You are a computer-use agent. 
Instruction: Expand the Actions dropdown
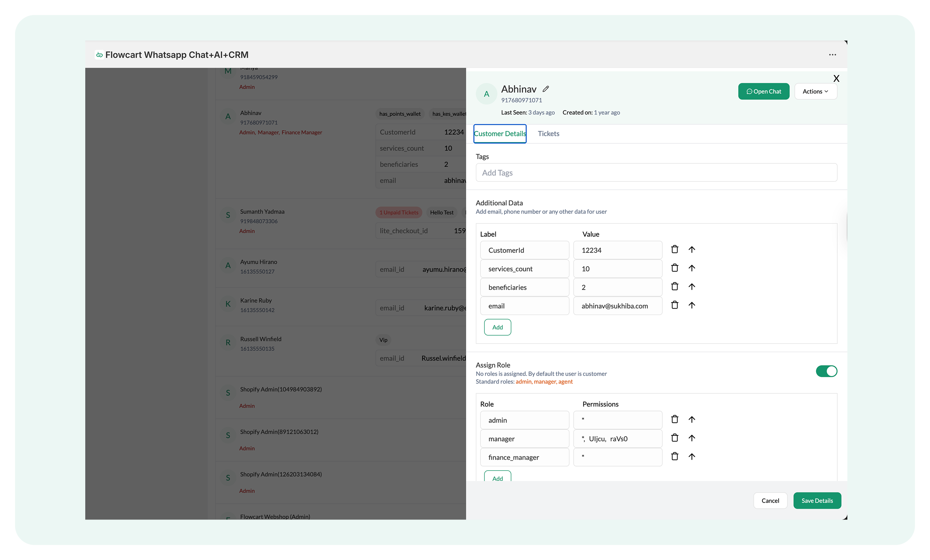[815, 91]
